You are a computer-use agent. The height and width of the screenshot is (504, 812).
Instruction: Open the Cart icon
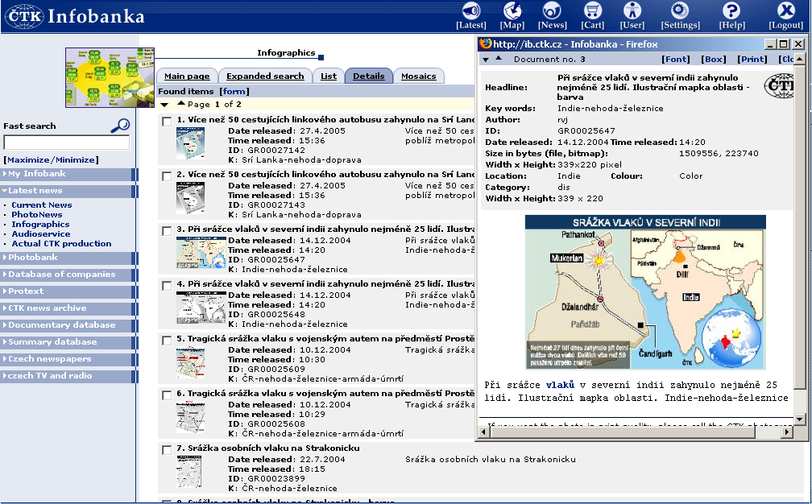pos(593,11)
